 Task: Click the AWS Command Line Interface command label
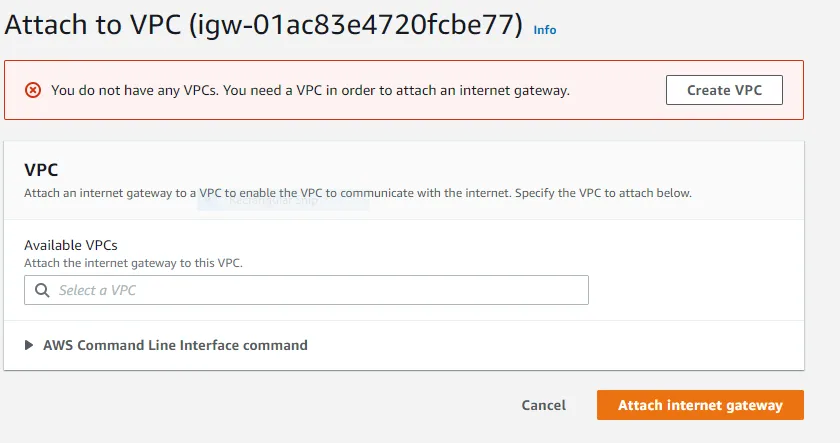(x=175, y=345)
